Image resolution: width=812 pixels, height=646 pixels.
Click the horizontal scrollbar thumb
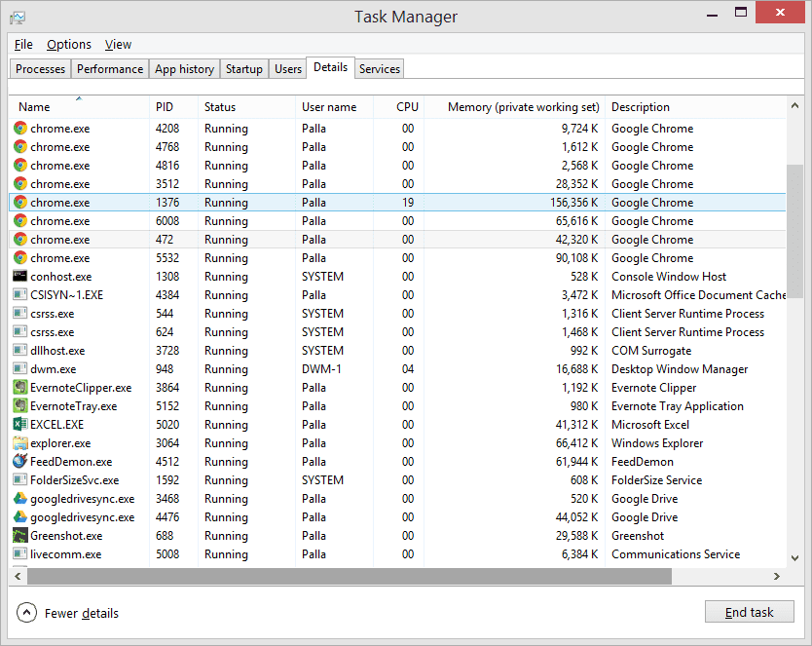pyautogui.click(x=349, y=576)
